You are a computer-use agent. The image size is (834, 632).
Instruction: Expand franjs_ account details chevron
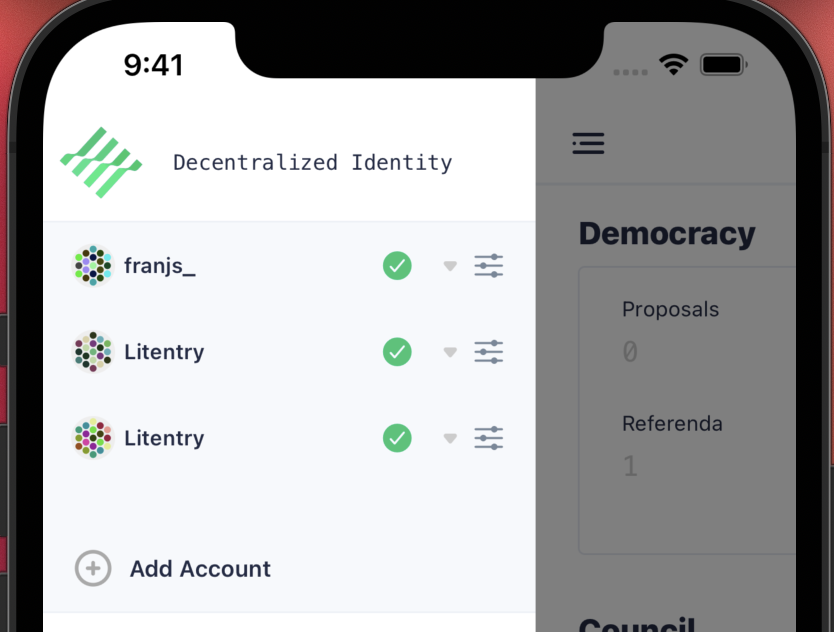[x=449, y=265]
